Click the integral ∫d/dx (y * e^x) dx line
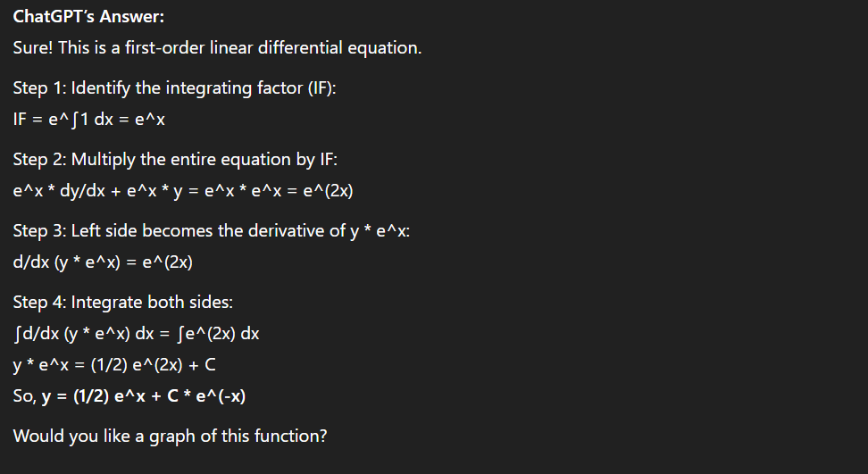The image size is (868, 474). (136, 334)
